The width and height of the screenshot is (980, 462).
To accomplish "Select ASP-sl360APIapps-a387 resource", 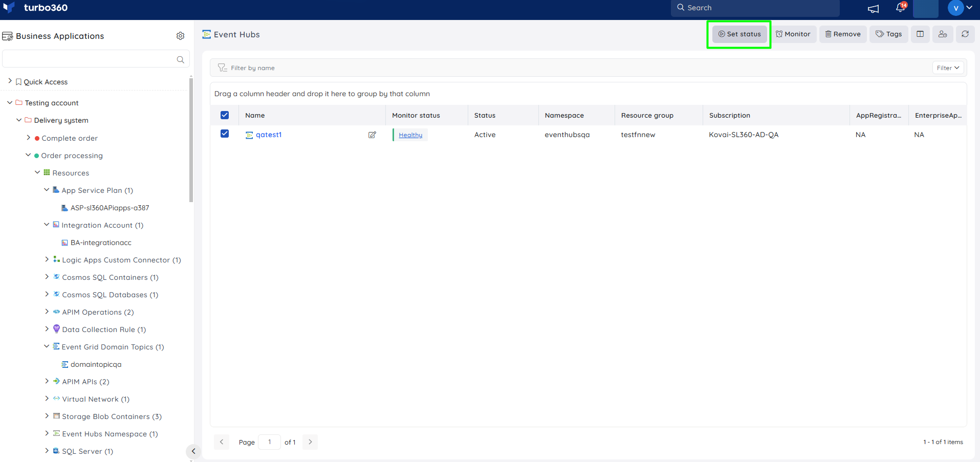I will click(x=110, y=208).
